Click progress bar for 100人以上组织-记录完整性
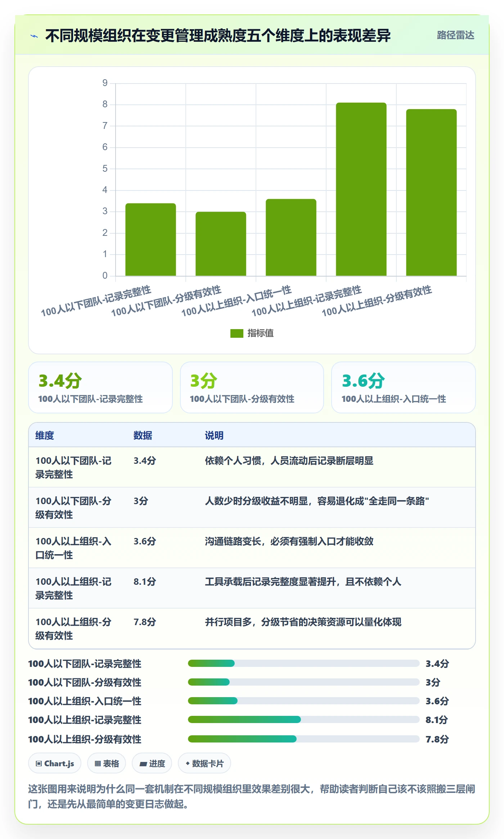The image size is (504, 839). tap(304, 719)
